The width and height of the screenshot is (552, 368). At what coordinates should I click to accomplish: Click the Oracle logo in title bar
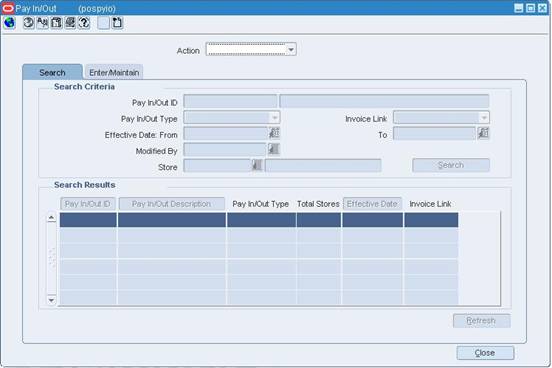tap(7, 8)
